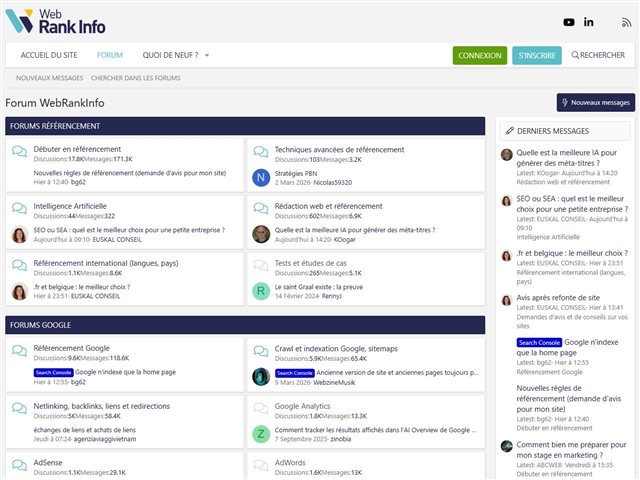
Task: Open Nicolas59320's N avatar
Action: pos(261,178)
